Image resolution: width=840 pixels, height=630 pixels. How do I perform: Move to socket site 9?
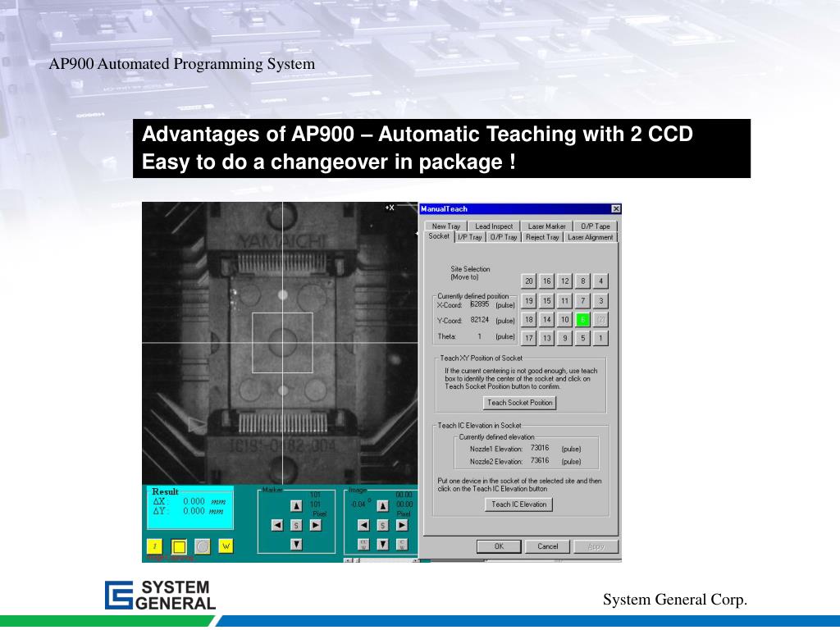coord(564,338)
